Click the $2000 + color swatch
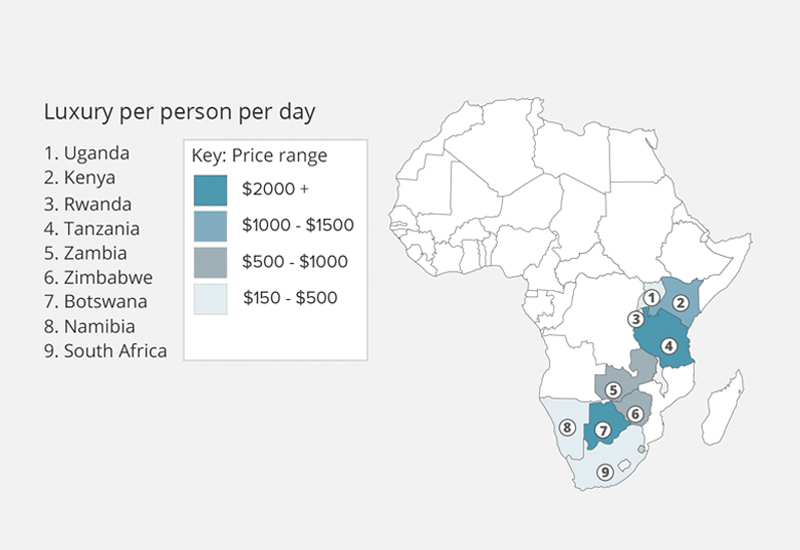The height and width of the screenshot is (550, 800). pos(211,188)
